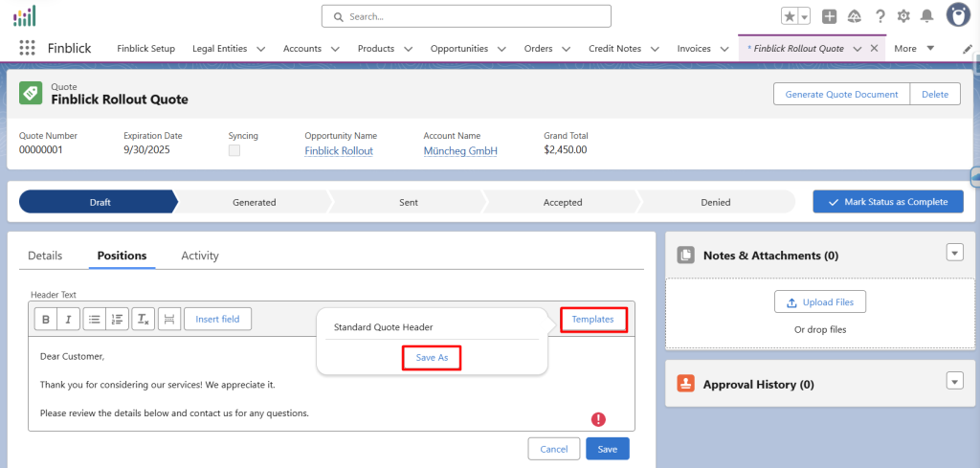Insert a bulleted list
Screen dimensions: 980x468
(94, 319)
